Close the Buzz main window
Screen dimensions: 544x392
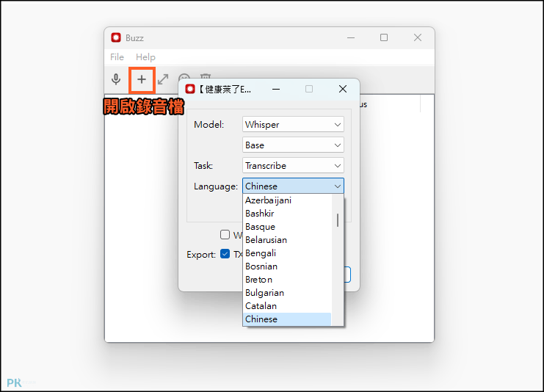(x=418, y=37)
